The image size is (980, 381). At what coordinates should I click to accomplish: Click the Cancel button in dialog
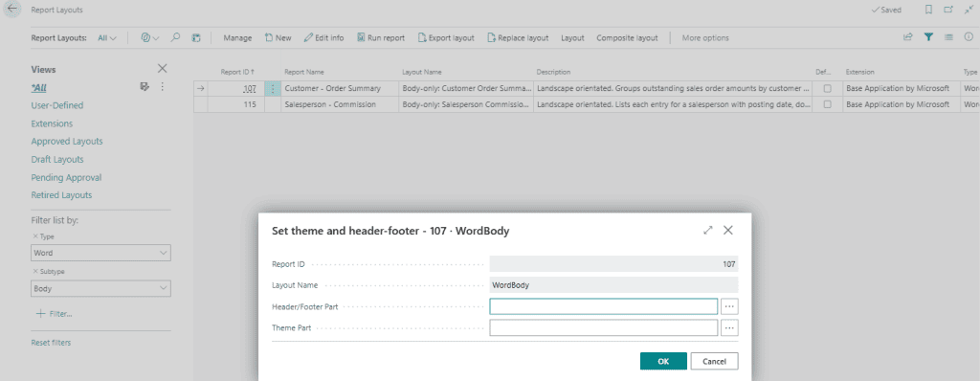[714, 361]
